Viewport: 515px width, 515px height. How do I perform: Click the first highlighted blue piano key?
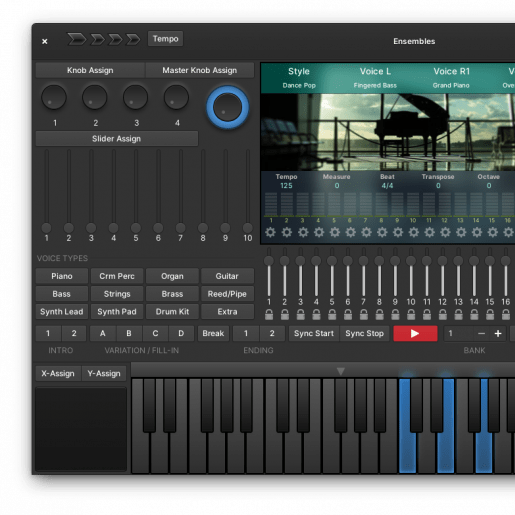(407, 425)
